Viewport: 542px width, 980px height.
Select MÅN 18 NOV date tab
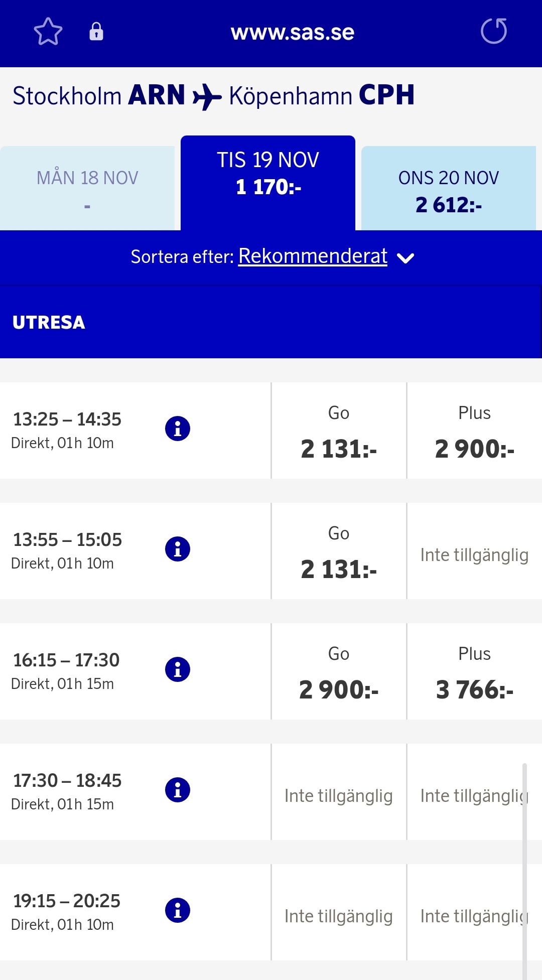coord(87,189)
